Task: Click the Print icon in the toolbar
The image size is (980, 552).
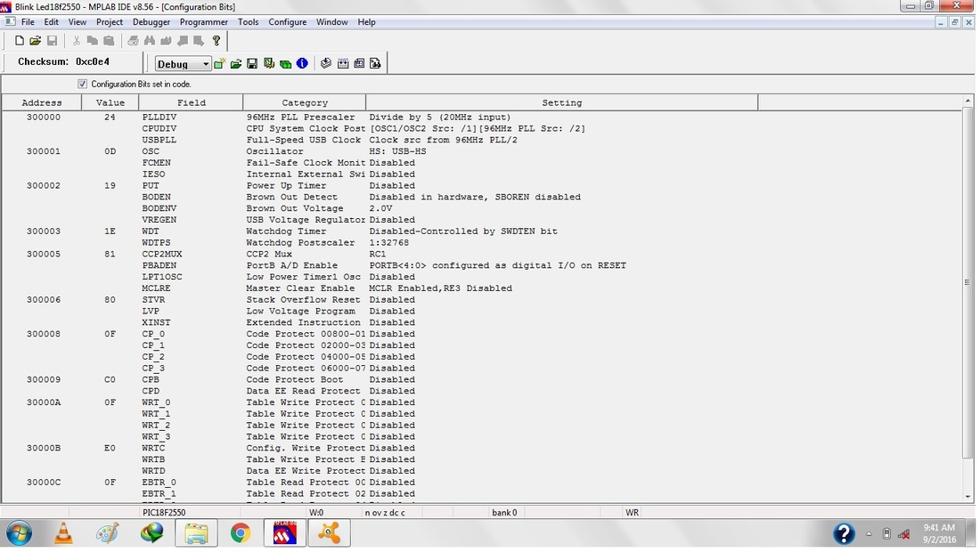Action: coord(133,41)
